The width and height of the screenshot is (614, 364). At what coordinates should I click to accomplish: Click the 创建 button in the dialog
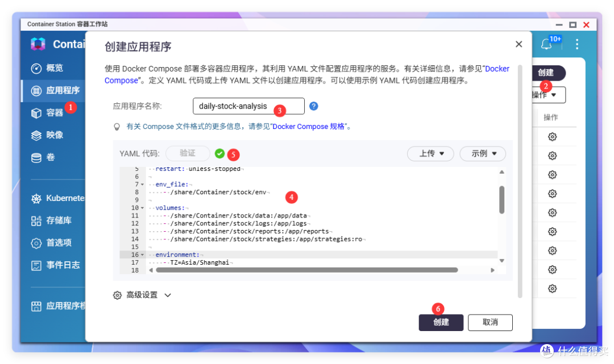(x=441, y=323)
